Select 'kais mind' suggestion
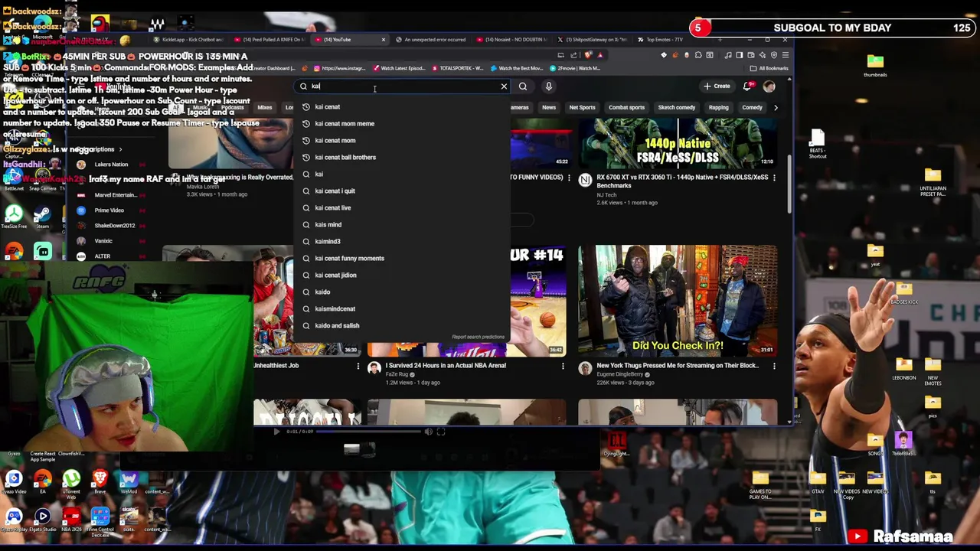The height and width of the screenshot is (551, 980). coord(403,224)
